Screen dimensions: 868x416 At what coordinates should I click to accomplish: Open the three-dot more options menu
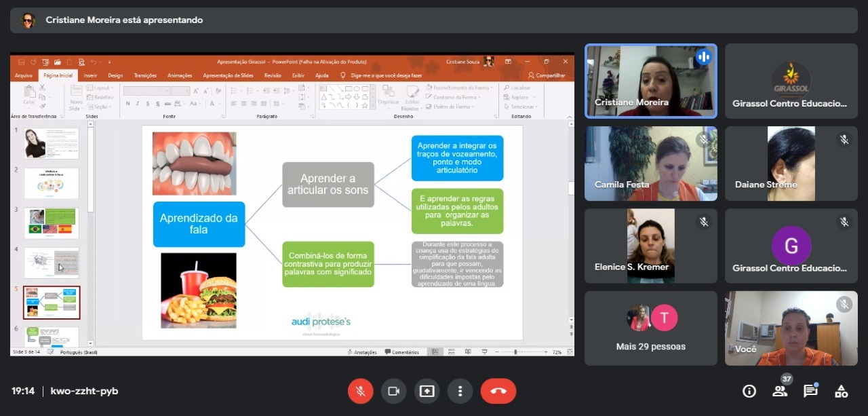(x=460, y=391)
